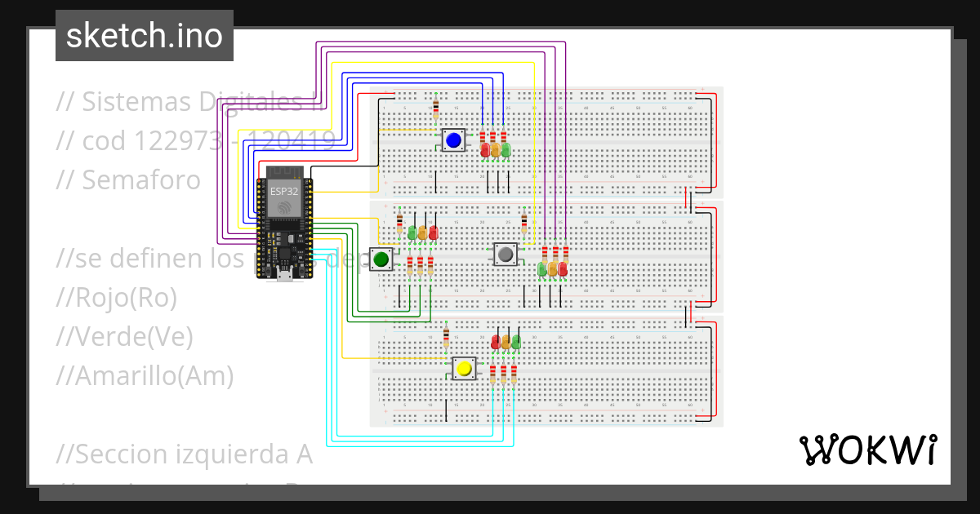Viewport: 980px width, 514px height.
Task: Select the orange LED on the bottom breadboard
Action: click(506, 343)
